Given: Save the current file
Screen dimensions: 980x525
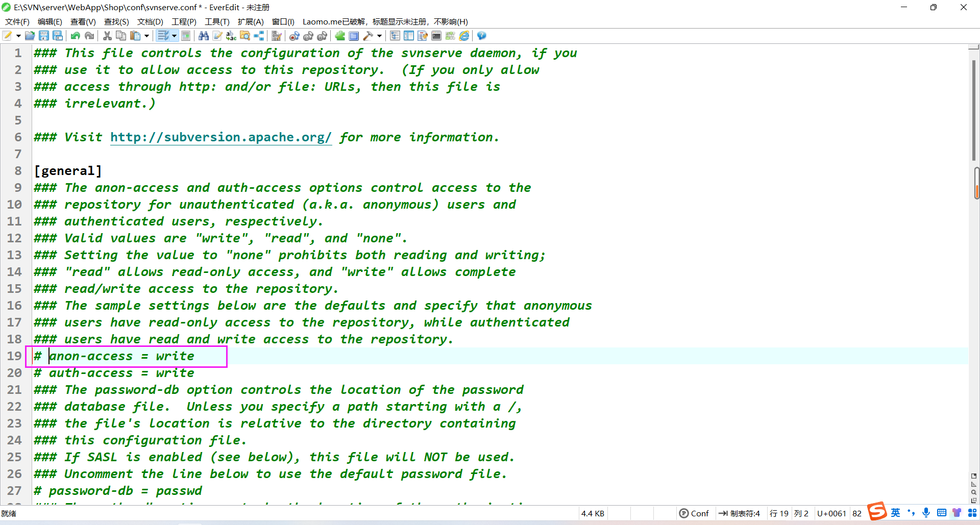Looking at the screenshot, I should 44,36.
